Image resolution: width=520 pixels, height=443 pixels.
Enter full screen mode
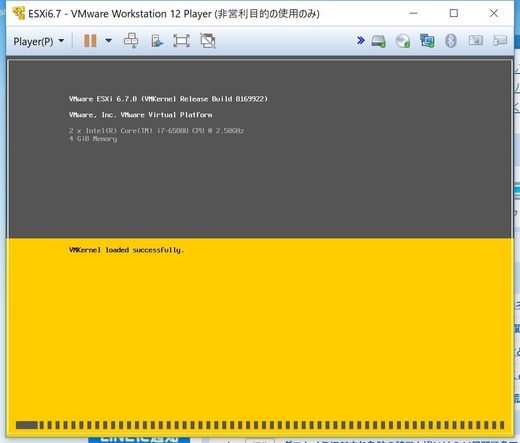[181, 41]
